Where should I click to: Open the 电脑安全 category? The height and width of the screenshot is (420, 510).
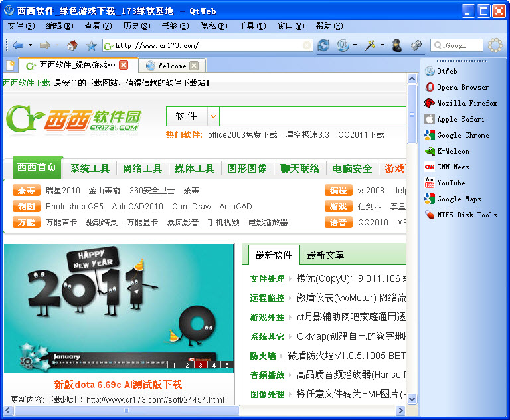[352, 169]
